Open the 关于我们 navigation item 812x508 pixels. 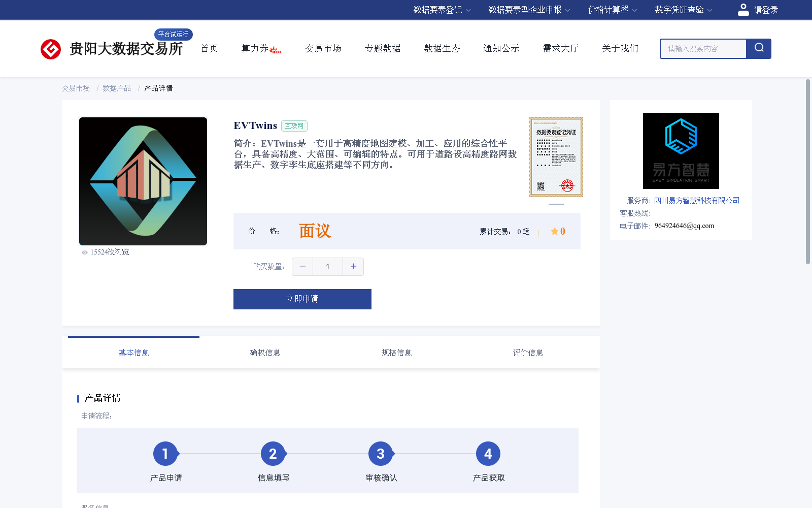coord(620,48)
